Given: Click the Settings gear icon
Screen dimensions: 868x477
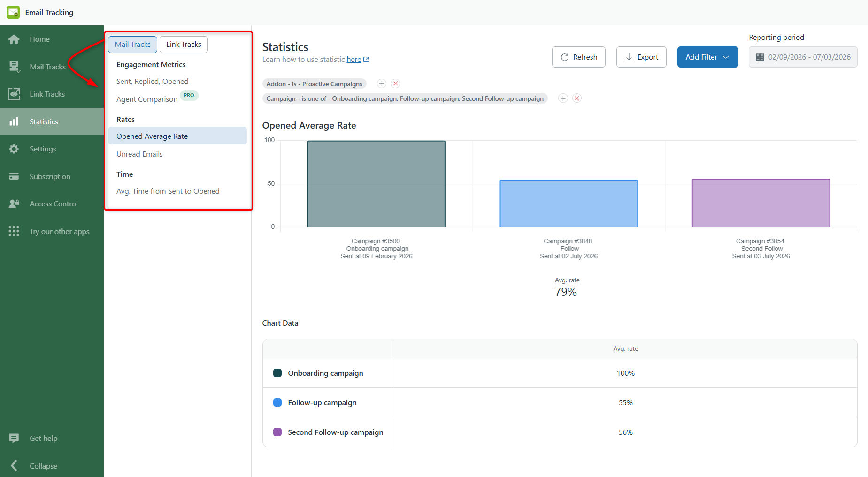Looking at the screenshot, I should 14,149.
